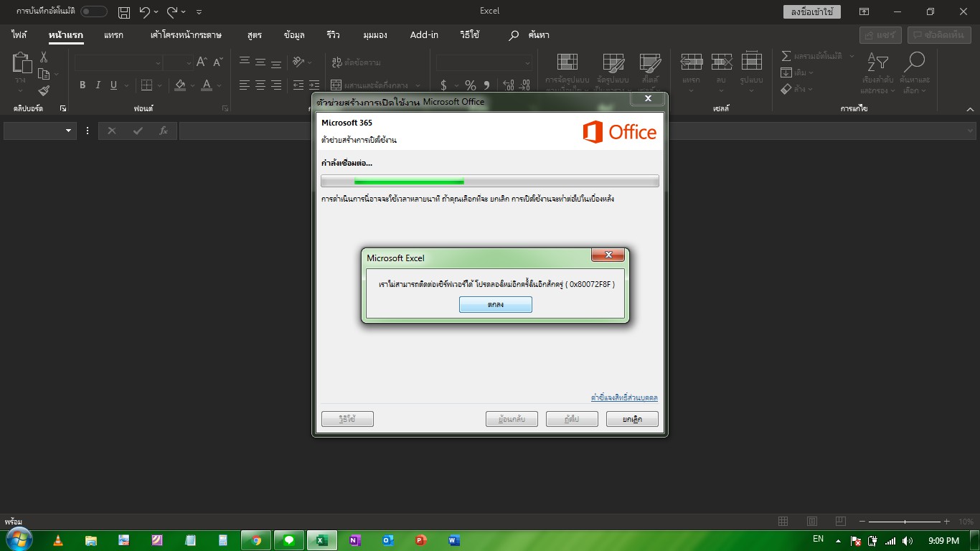The height and width of the screenshot is (551, 980).
Task: Click the Fill Color bucket icon
Action: pos(180,85)
